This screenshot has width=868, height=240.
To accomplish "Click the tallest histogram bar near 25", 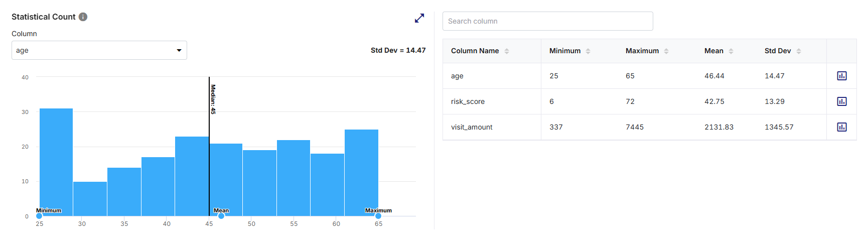I will point(56,162).
